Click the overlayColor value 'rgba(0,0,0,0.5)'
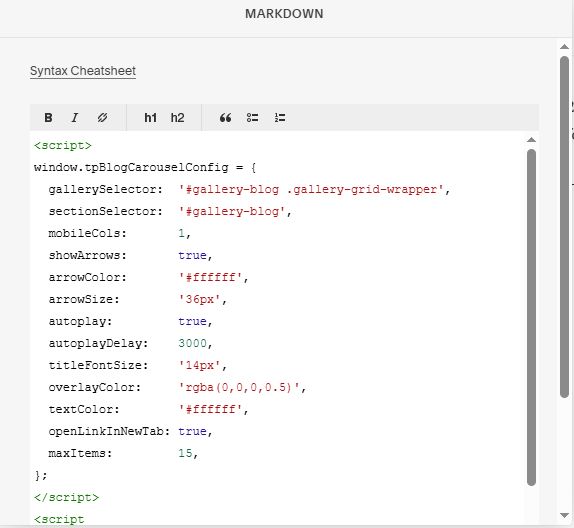 [239, 387]
